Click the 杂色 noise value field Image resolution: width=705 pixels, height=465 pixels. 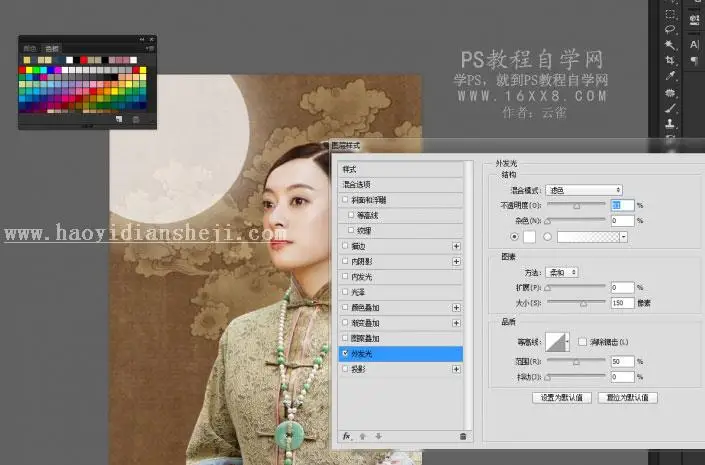coord(622,221)
